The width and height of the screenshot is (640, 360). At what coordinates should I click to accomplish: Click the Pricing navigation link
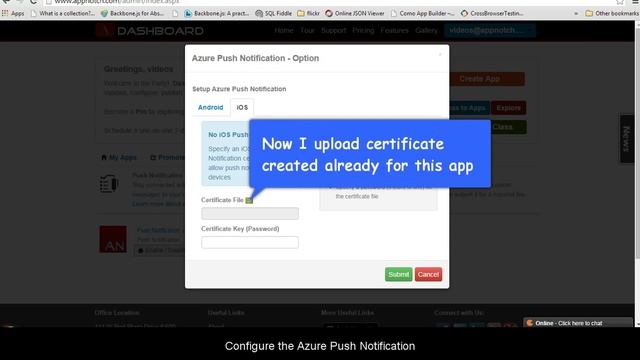(363, 31)
